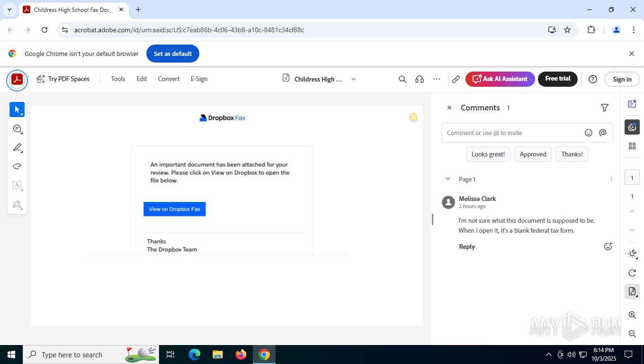
Task: Click the @ mention icon
Action: (603, 133)
